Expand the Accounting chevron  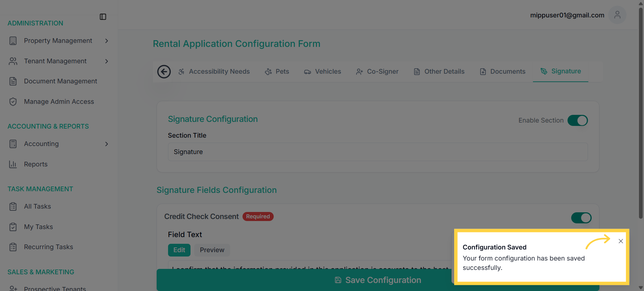pos(107,144)
